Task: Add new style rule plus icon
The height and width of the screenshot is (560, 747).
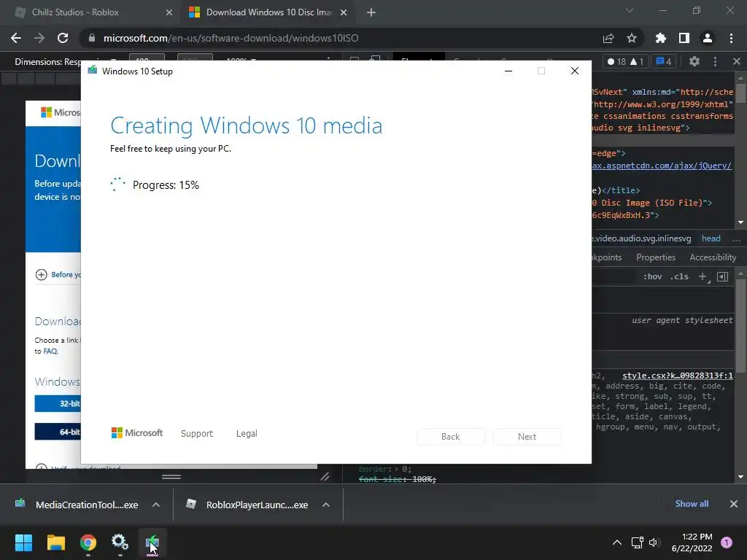Action: click(703, 276)
